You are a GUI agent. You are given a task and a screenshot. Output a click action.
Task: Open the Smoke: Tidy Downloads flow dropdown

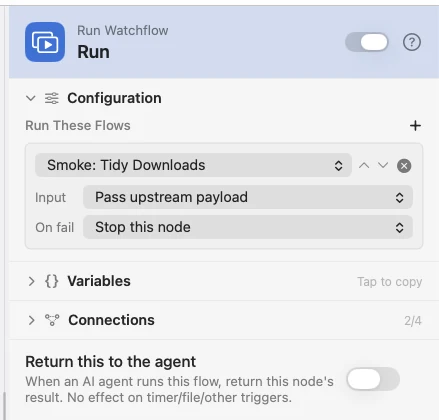[x=193, y=165]
